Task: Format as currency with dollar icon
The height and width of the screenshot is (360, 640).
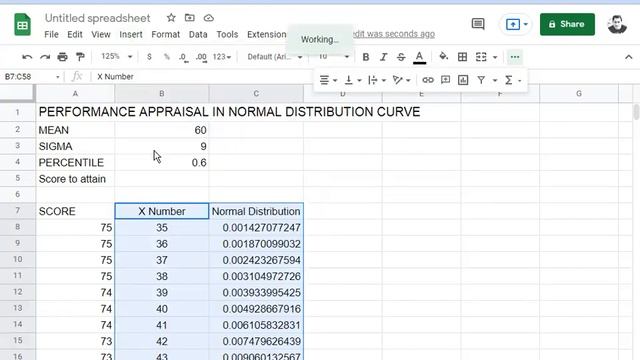Action: tap(149, 57)
